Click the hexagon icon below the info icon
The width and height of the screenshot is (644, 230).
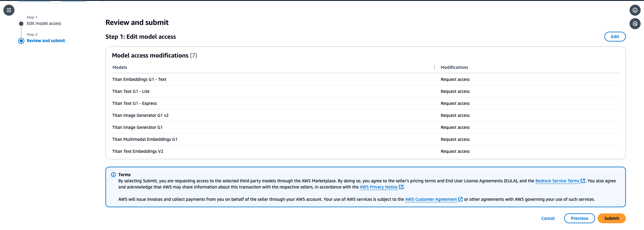tap(635, 24)
